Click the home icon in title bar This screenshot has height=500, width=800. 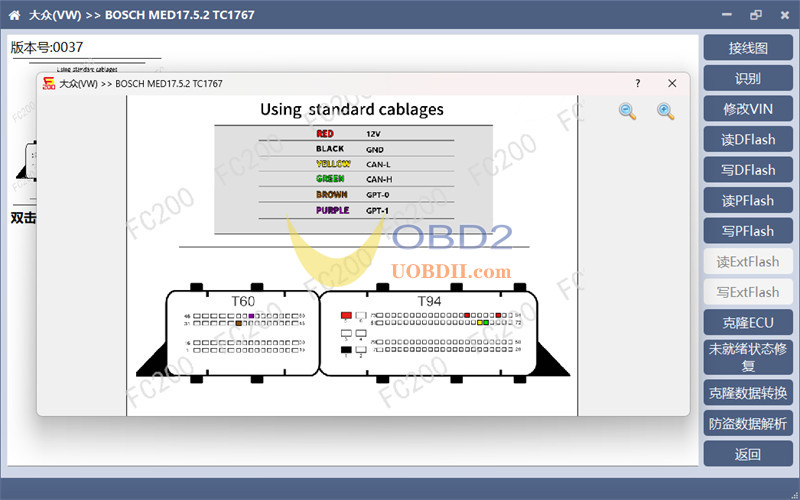pyautogui.click(x=15, y=15)
